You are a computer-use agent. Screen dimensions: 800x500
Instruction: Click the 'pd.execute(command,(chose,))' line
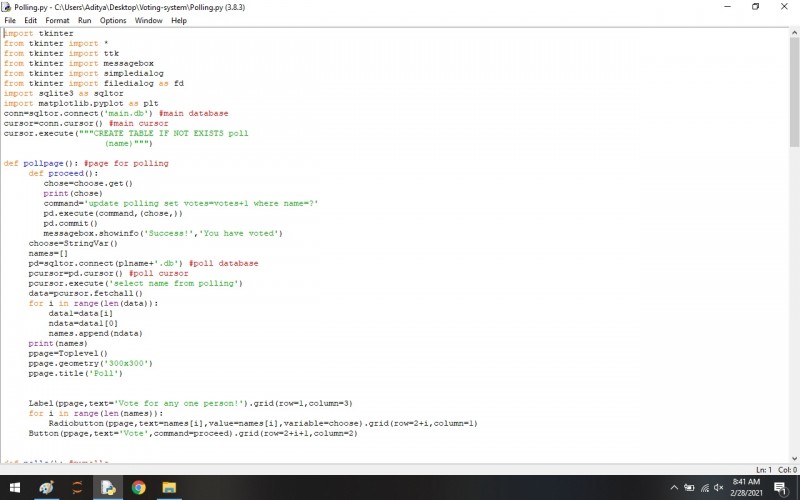coord(113,213)
